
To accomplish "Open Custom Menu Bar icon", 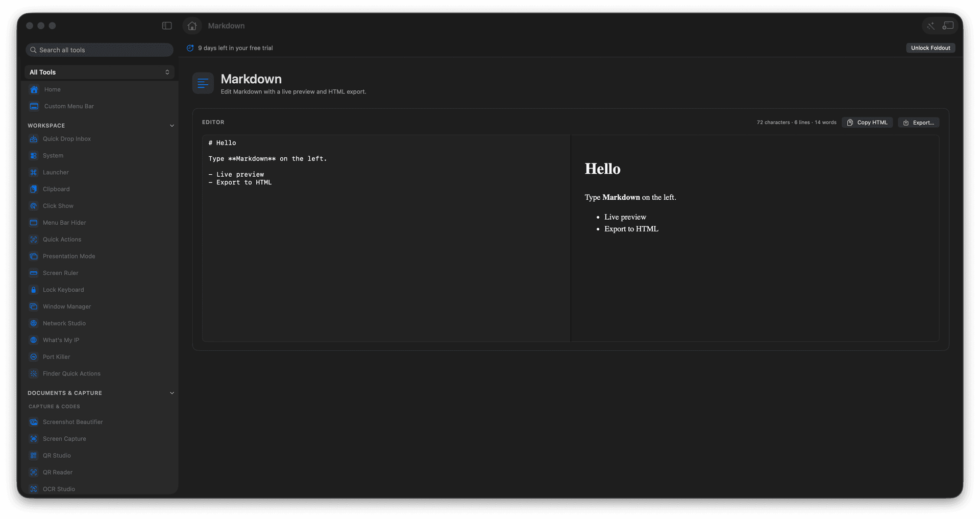I will [x=34, y=106].
